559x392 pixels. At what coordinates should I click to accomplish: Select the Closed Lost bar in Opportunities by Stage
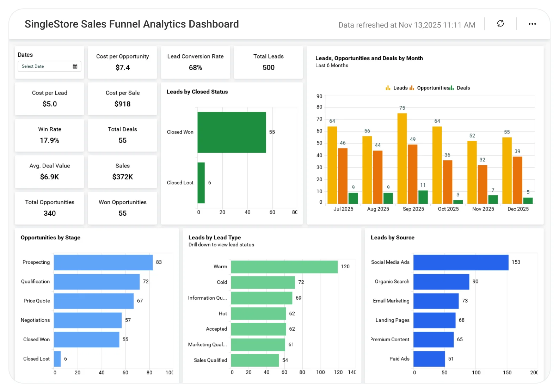point(57,359)
